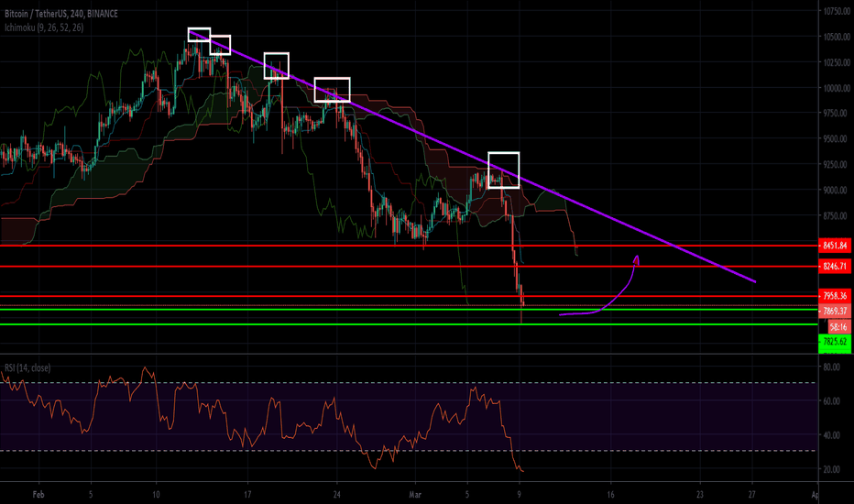Image resolution: width=854 pixels, height=504 pixels.
Task: Click the 7869.37 current price label
Action: tap(835, 312)
